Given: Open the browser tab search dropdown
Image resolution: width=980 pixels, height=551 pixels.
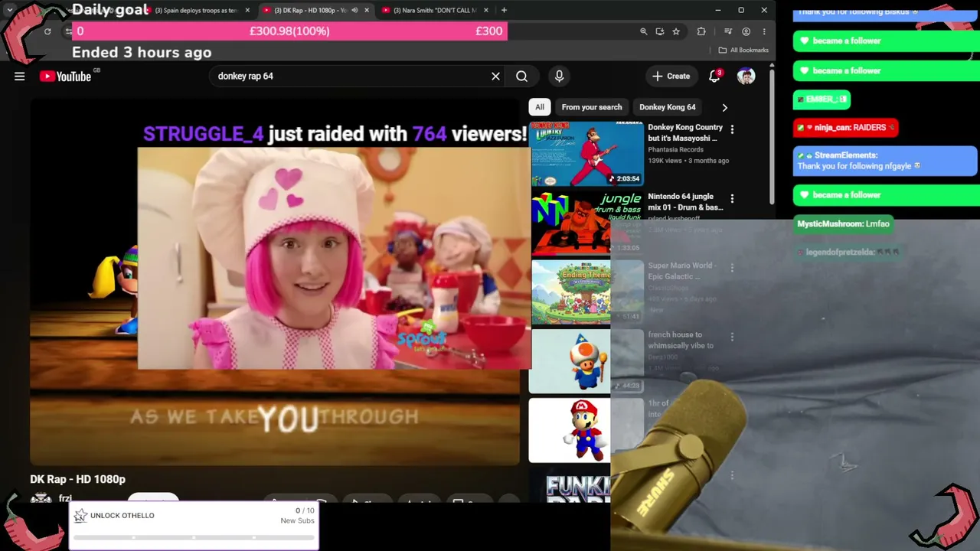Looking at the screenshot, I should pyautogui.click(x=10, y=10).
